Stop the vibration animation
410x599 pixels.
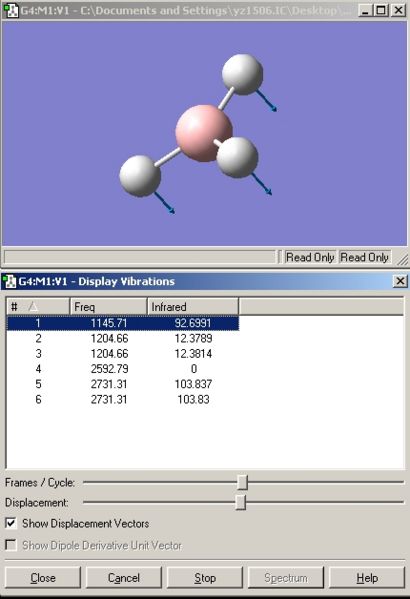[x=205, y=578]
